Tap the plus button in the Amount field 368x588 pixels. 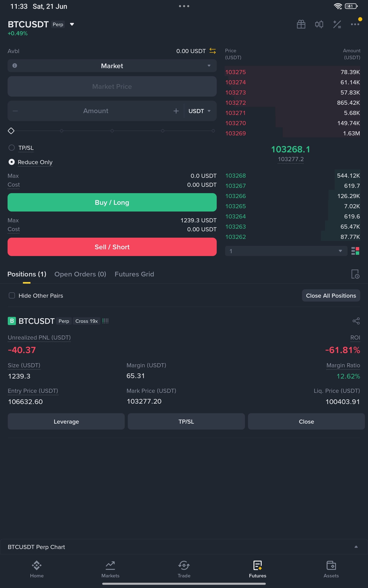(176, 111)
